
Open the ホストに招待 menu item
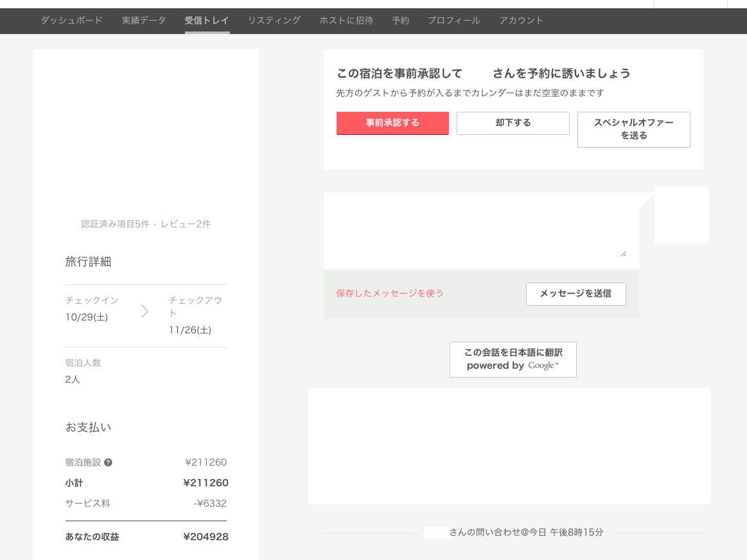(x=346, y=21)
